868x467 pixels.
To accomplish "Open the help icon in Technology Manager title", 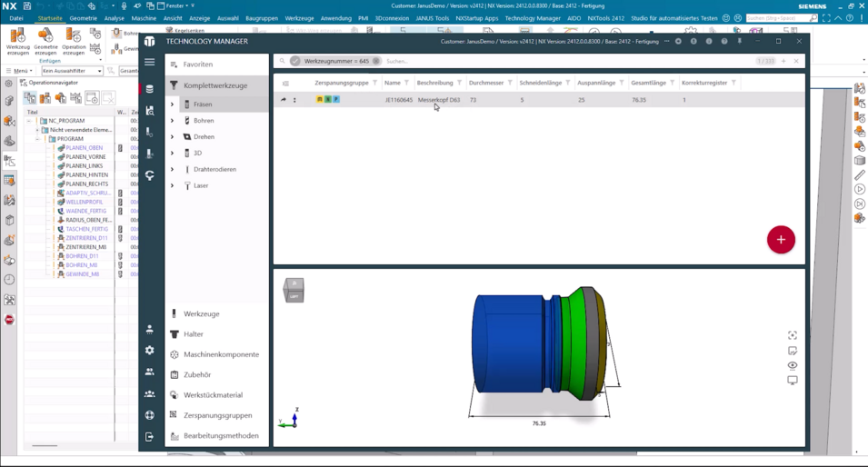I will 724,42.
